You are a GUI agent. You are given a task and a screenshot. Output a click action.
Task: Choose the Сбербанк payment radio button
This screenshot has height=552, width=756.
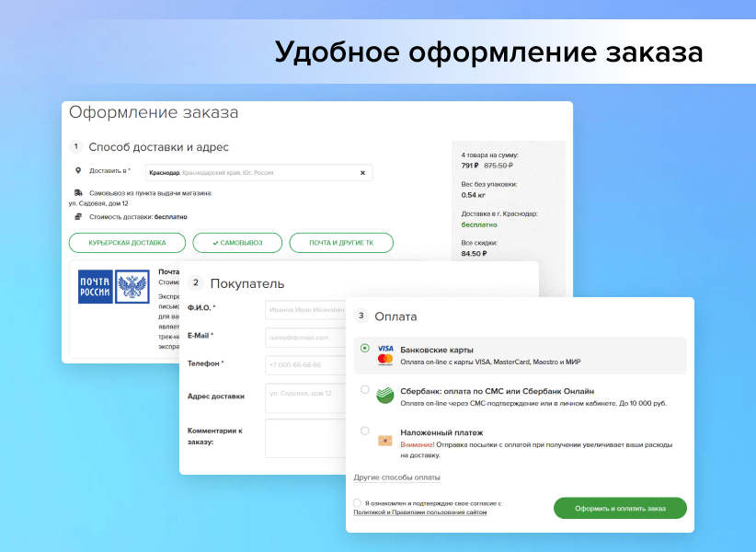pyautogui.click(x=365, y=390)
